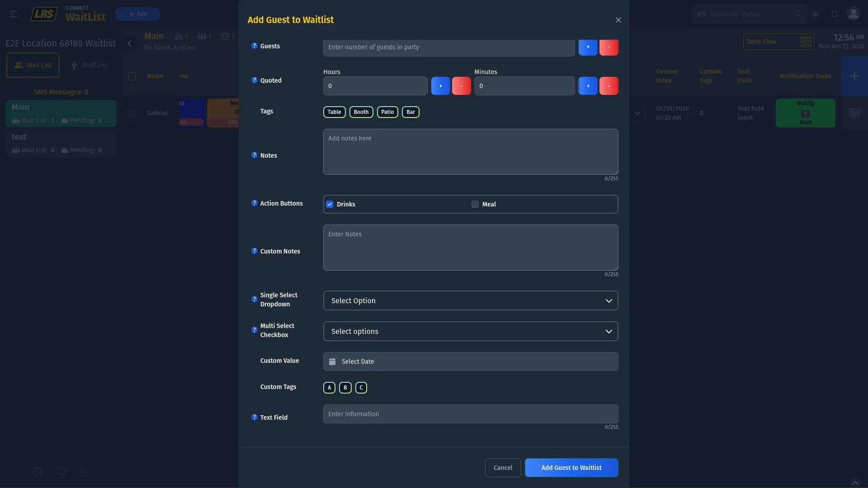Select the header row checkbox in table
The width and height of the screenshot is (868, 488).
coord(132,76)
